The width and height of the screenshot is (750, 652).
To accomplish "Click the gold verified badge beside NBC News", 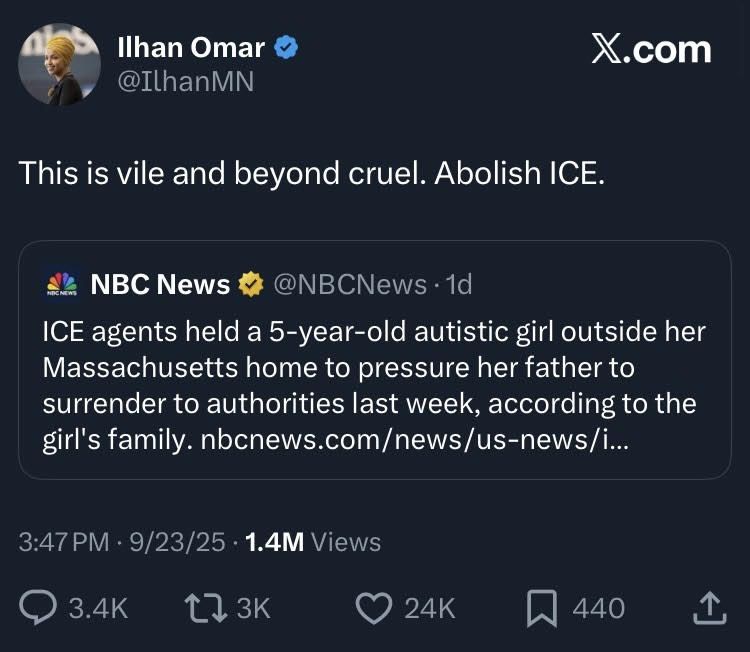I will tap(250, 285).
